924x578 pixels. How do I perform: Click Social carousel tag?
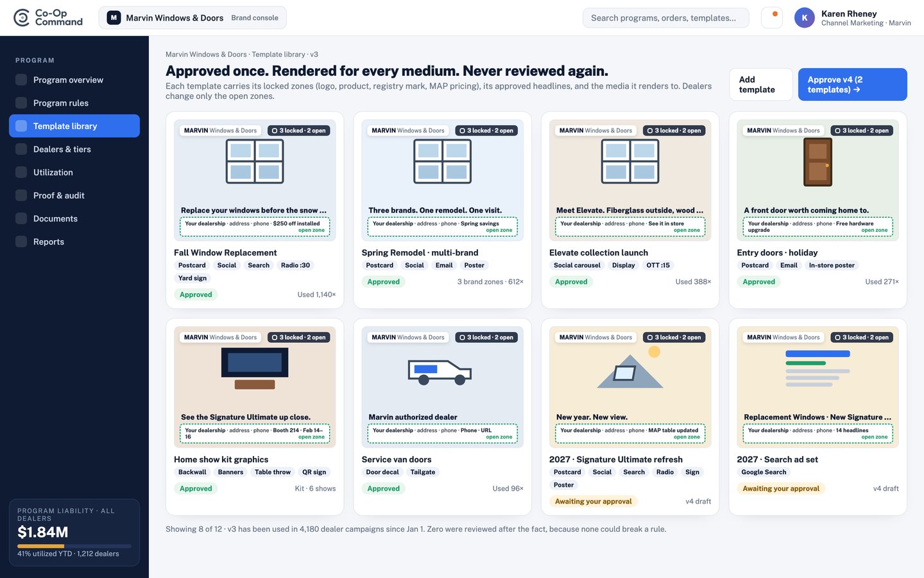click(577, 265)
